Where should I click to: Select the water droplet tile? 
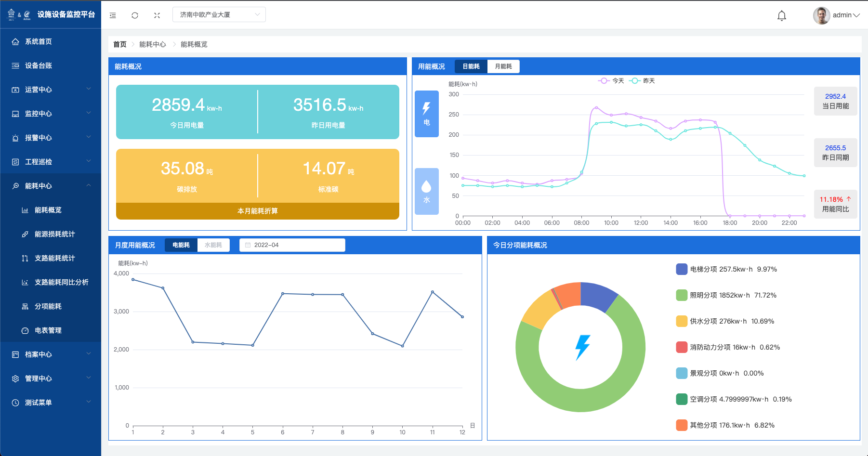[x=426, y=191]
